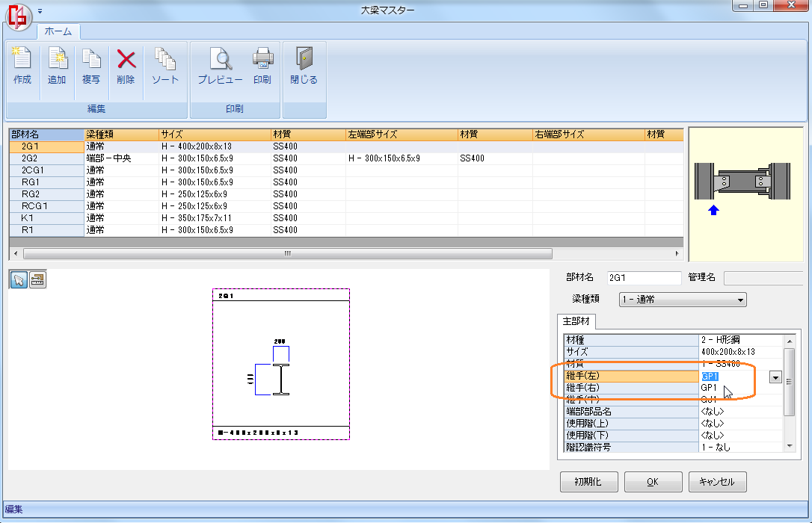Click the 部材名 column header
The image size is (812, 523).
(46, 134)
